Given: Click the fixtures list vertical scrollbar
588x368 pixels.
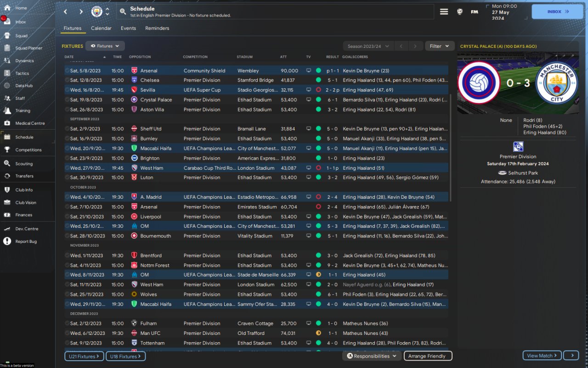Looking at the screenshot, I should (450, 147).
